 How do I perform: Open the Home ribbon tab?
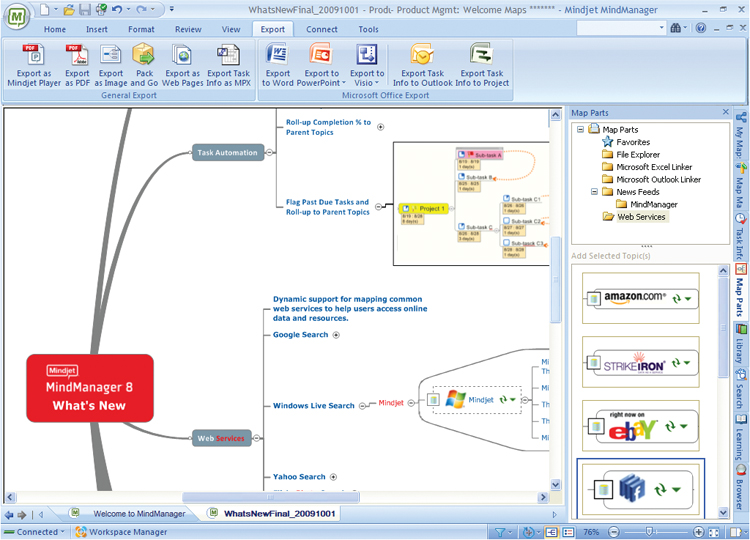point(55,29)
